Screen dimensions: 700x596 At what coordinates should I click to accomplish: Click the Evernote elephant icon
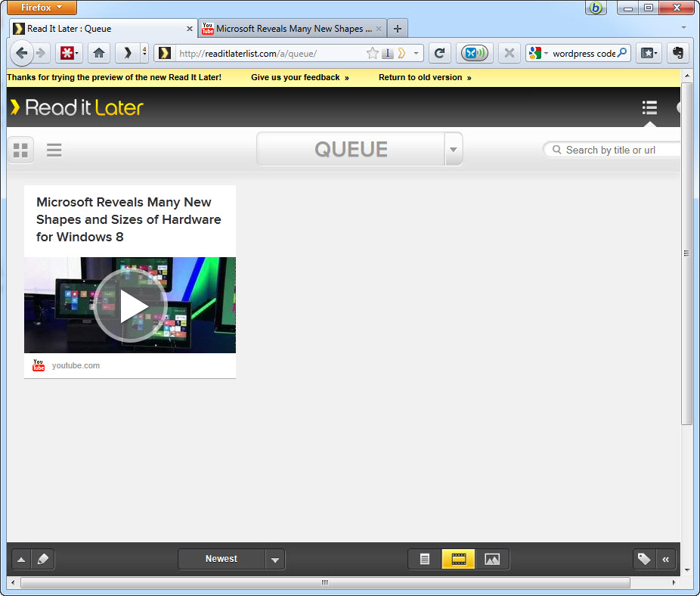677,53
